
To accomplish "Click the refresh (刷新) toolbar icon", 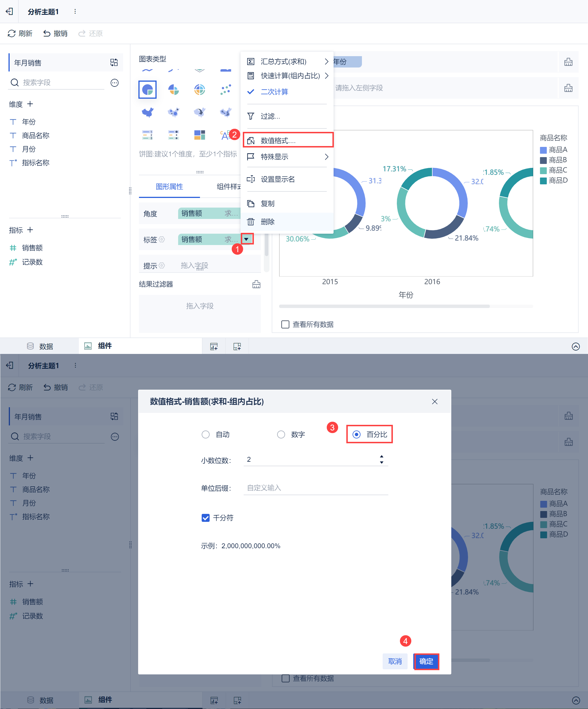I will click(x=12, y=33).
